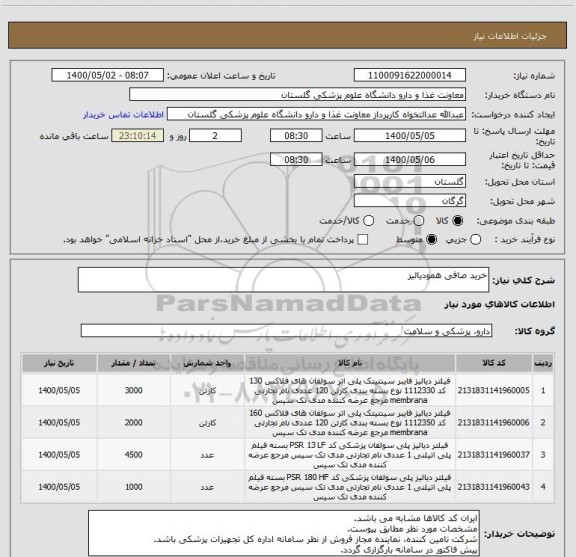
Task: Toggle the اسناد خزانه اسلامی payment checkbox
Action: pos(363,240)
